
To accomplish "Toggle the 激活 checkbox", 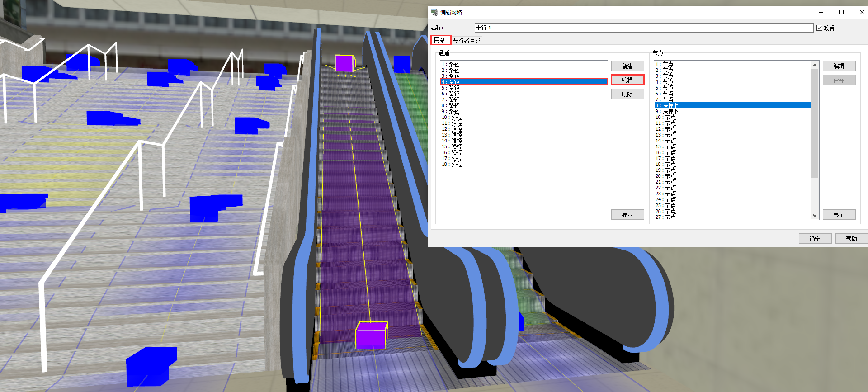I will point(819,28).
